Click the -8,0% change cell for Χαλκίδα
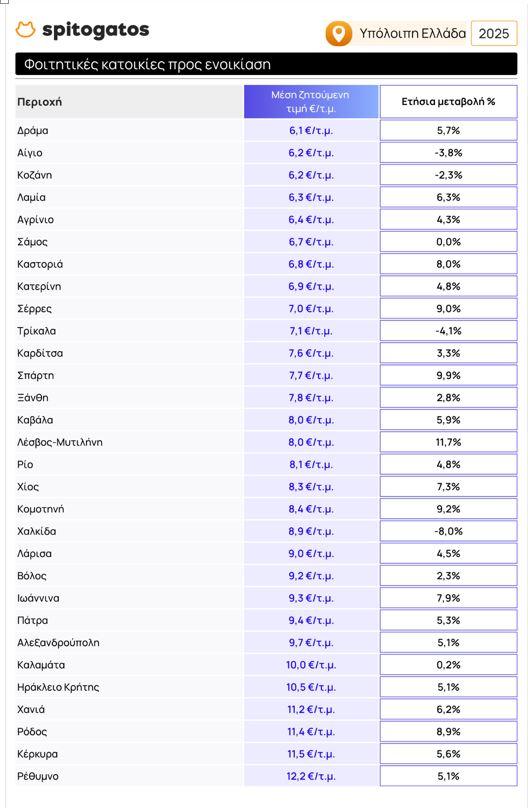Viewport: 528px width, 808px height. click(x=448, y=531)
